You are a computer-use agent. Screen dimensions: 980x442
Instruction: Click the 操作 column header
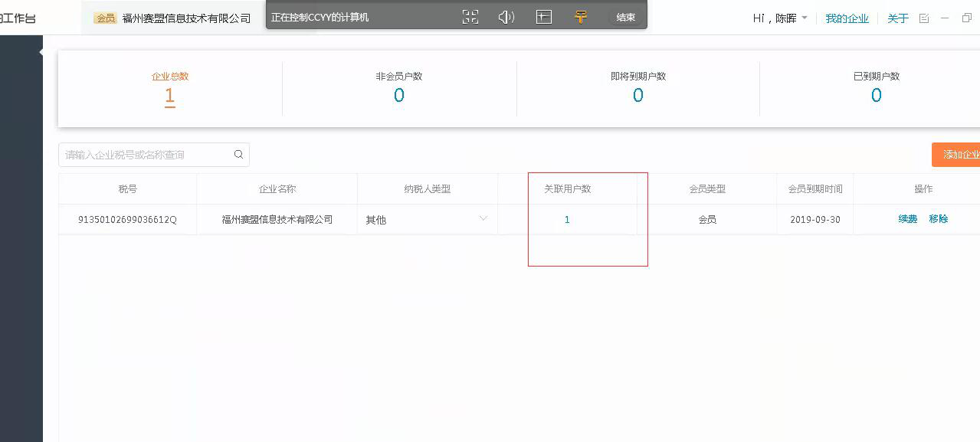pyautogui.click(x=923, y=189)
